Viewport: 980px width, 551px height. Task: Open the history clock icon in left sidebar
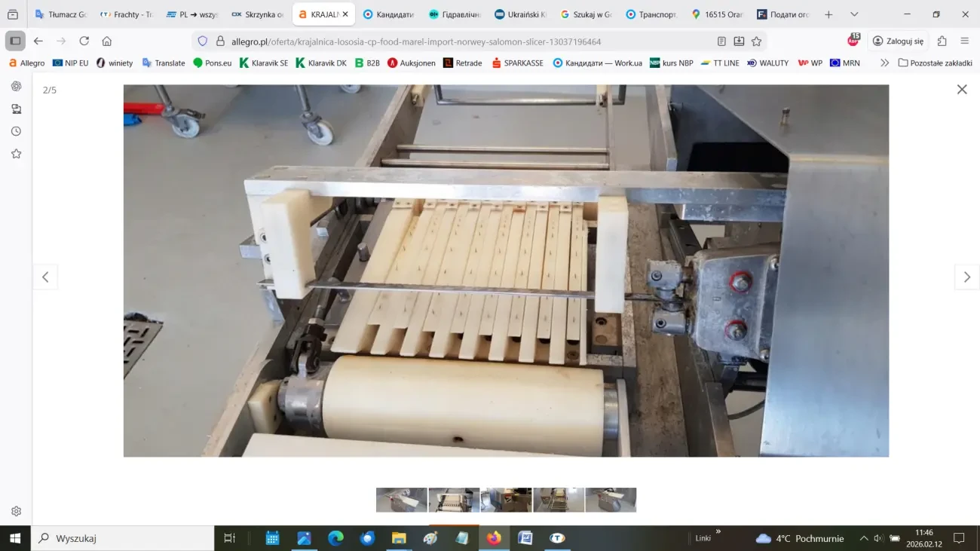pyautogui.click(x=16, y=130)
